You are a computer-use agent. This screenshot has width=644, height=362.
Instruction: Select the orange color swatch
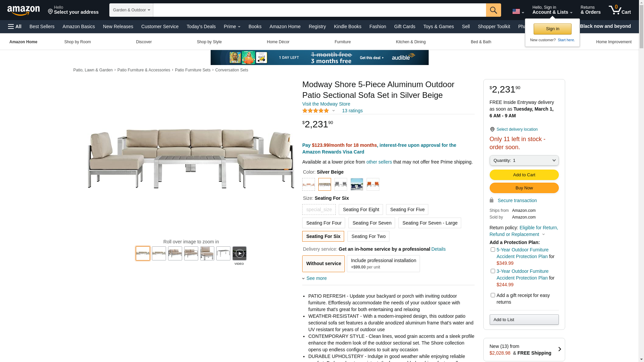pyautogui.click(x=373, y=184)
